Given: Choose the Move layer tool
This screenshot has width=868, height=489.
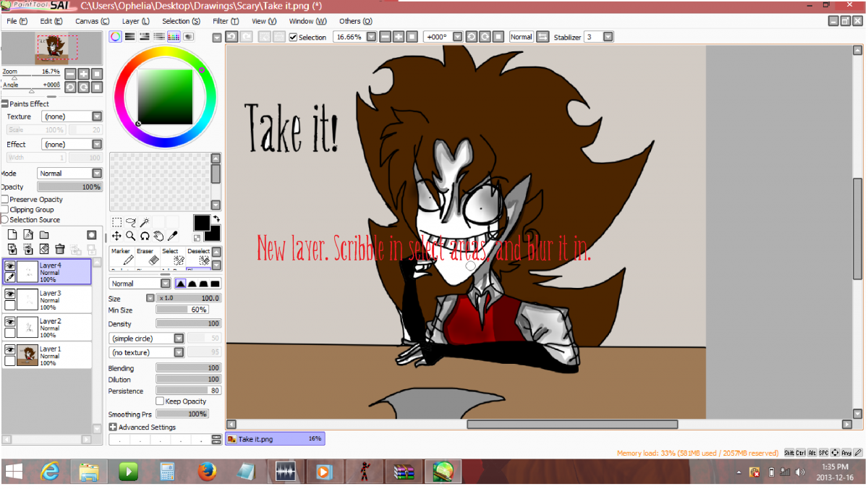Looking at the screenshot, I should click(x=116, y=236).
